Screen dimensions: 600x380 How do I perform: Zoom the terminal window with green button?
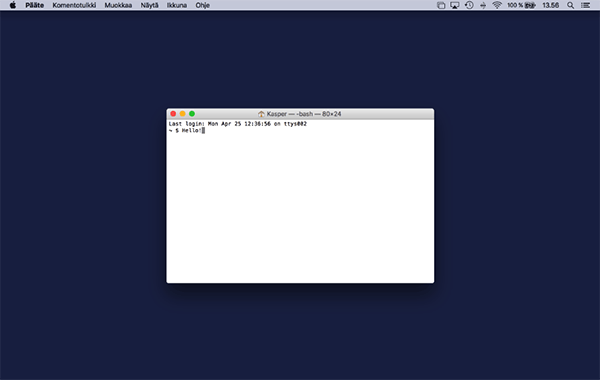[192, 114]
